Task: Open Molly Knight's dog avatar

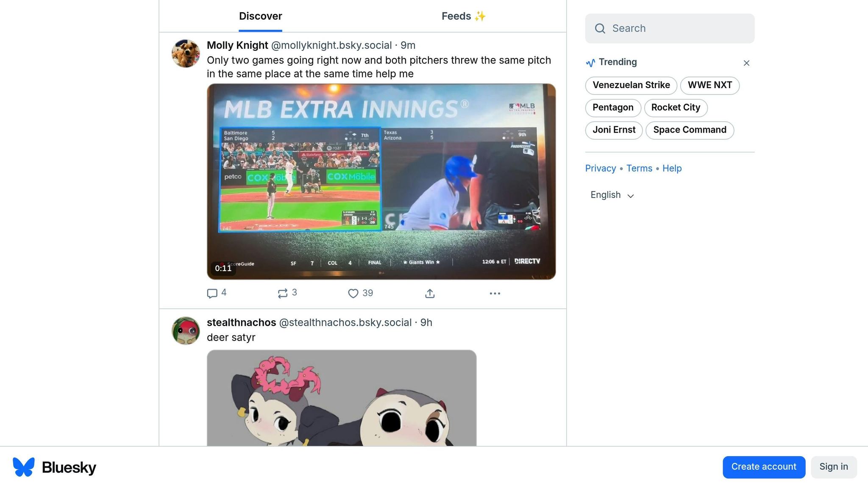Action: (x=186, y=54)
